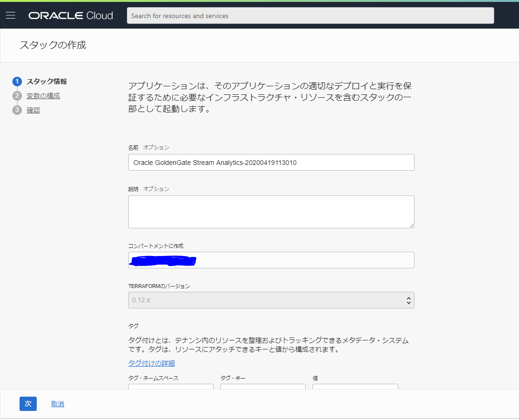Edit the 名前 stack name field
The image size is (519, 420).
tap(271, 163)
